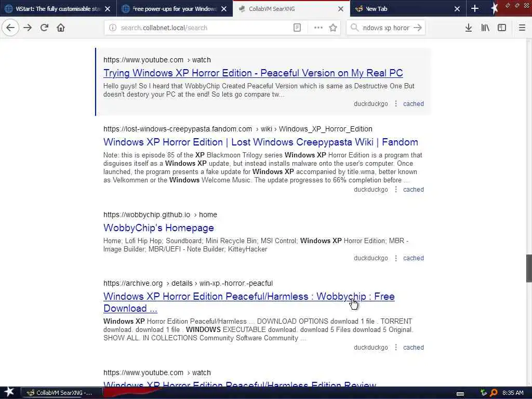Go back with the browser back arrow
This screenshot has height=399, width=532.
coord(10,28)
